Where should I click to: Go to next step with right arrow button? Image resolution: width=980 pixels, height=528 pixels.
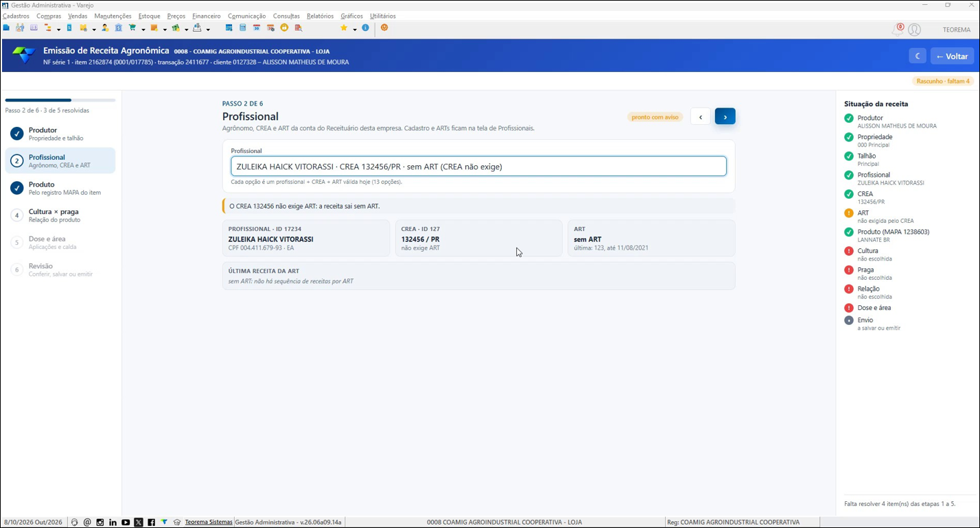725,117
